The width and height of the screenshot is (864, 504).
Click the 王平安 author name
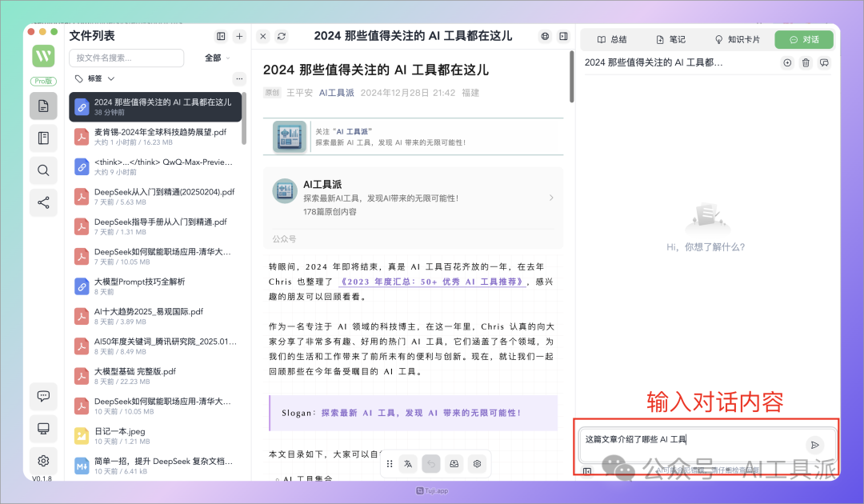tap(299, 93)
